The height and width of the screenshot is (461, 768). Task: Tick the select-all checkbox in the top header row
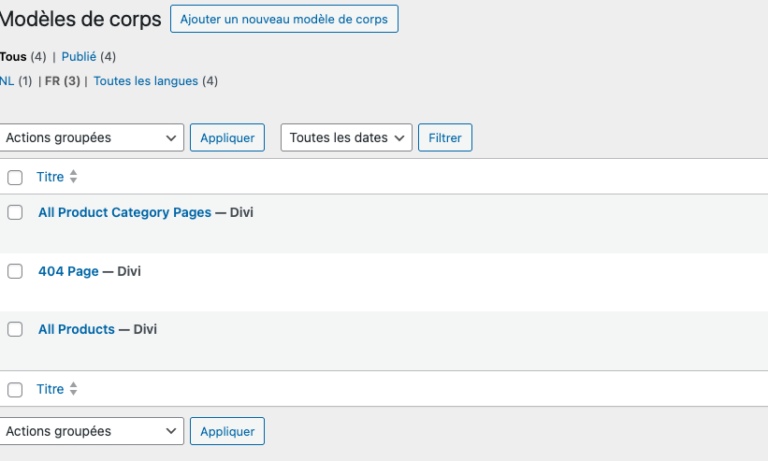(x=15, y=178)
